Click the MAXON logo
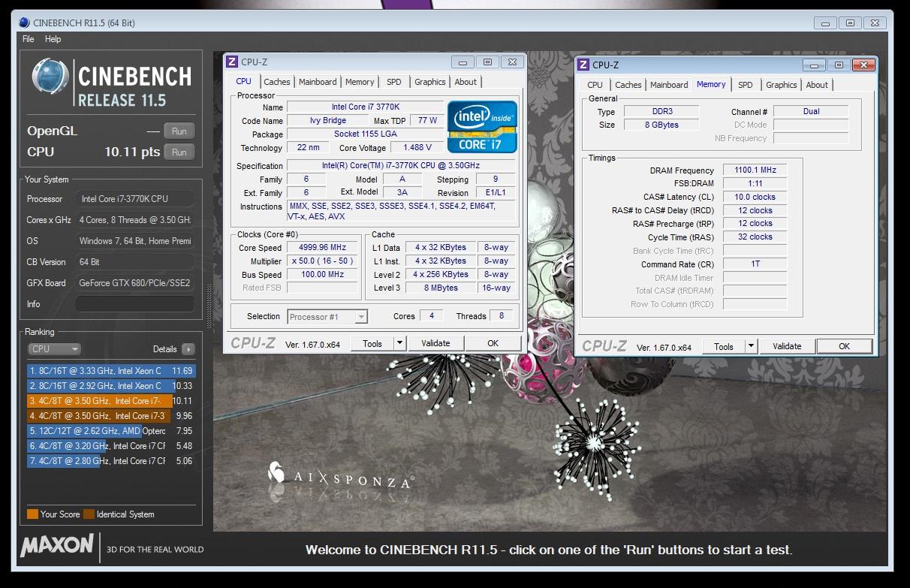This screenshot has height=588, width=910. (x=57, y=547)
